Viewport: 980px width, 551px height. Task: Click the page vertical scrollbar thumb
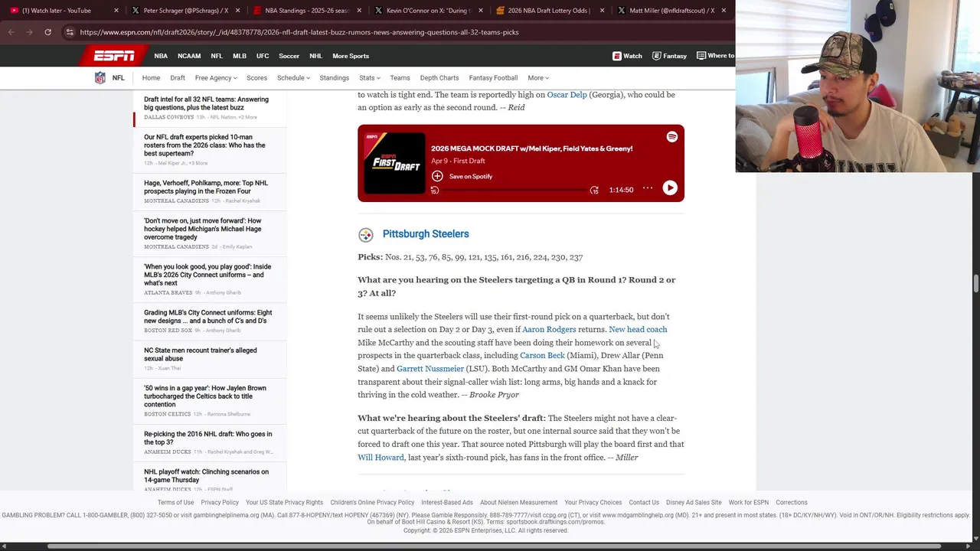click(976, 283)
